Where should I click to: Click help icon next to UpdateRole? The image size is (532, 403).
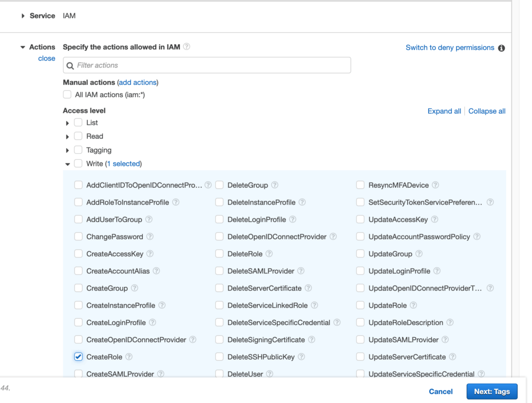point(413,305)
